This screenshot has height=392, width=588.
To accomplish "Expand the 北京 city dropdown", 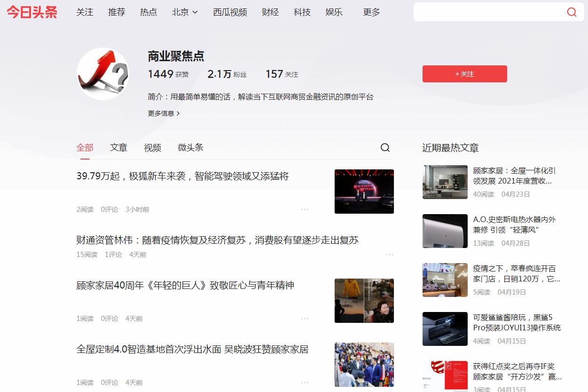I will 185,12.
